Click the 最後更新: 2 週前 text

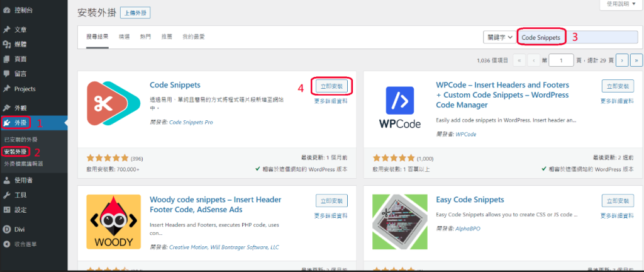pos(614,158)
